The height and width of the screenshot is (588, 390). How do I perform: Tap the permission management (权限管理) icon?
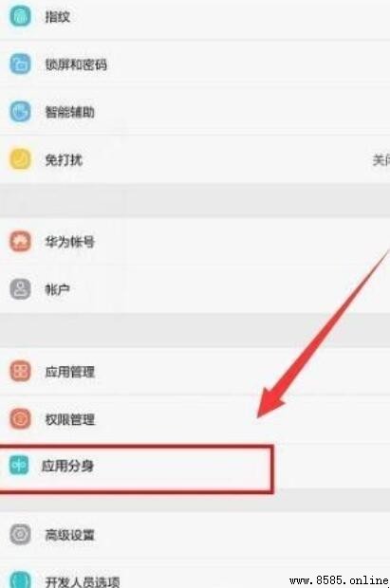pos(20,418)
